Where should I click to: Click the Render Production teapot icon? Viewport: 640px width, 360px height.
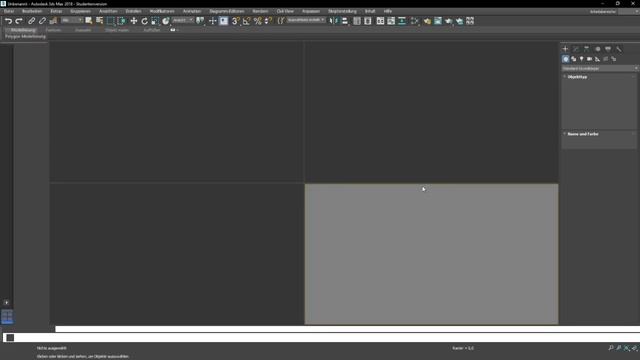coord(449,21)
